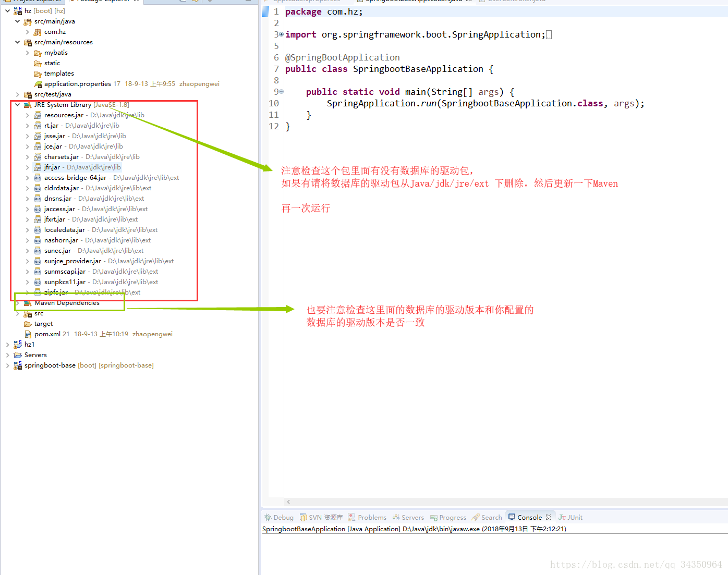Viewport: 728px width, 575px height.
Task: Expand the src/test/java folder
Action: click(18, 94)
